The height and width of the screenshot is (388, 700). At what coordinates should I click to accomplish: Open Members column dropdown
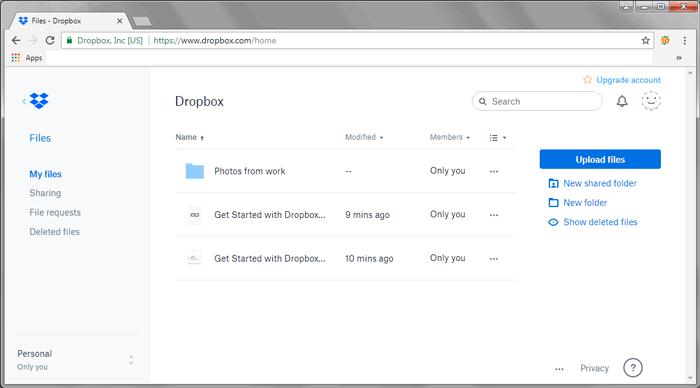450,137
